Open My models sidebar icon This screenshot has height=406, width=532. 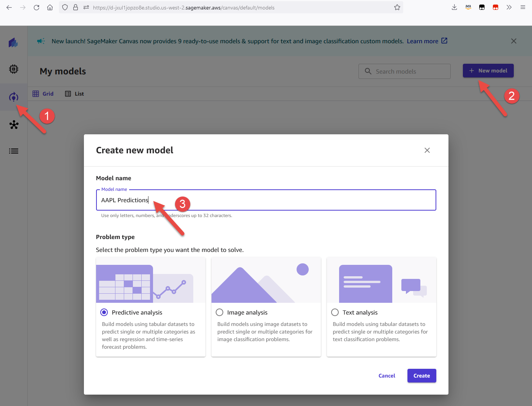tap(14, 97)
